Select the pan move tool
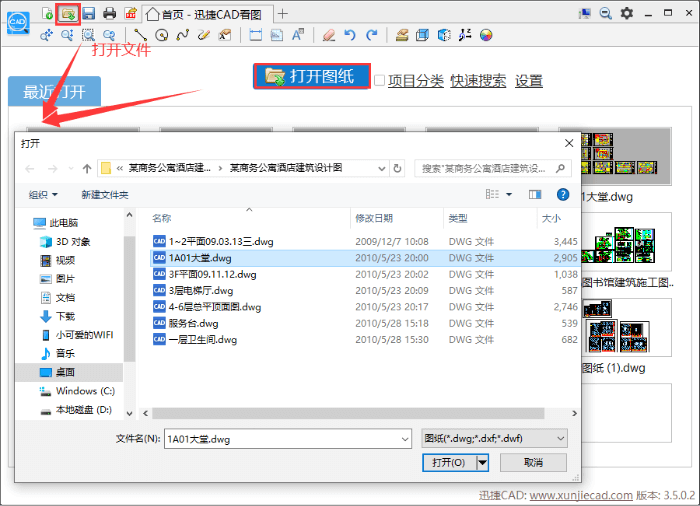The height and width of the screenshot is (506, 700). coord(46,35)
